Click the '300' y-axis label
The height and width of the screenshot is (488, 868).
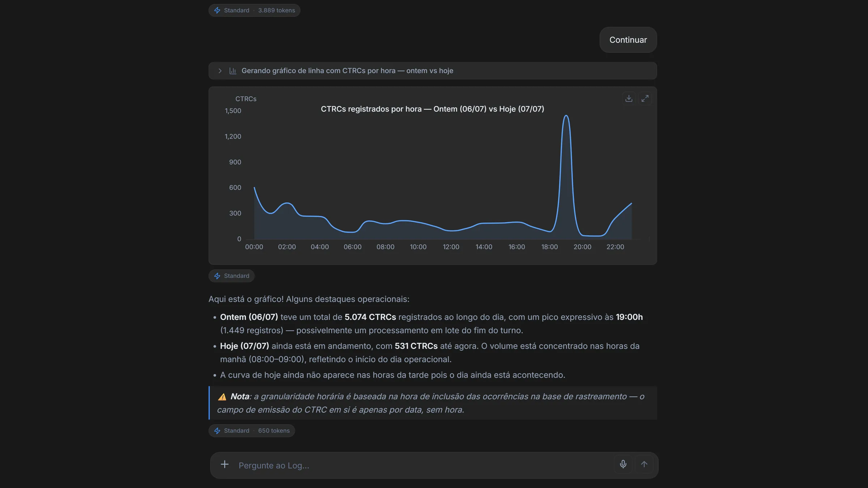click(235, 213)
